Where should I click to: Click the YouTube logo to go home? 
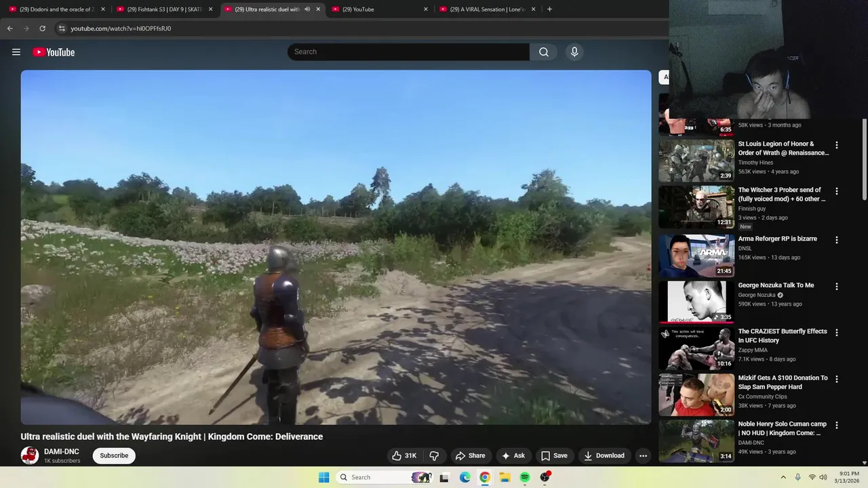54,52
